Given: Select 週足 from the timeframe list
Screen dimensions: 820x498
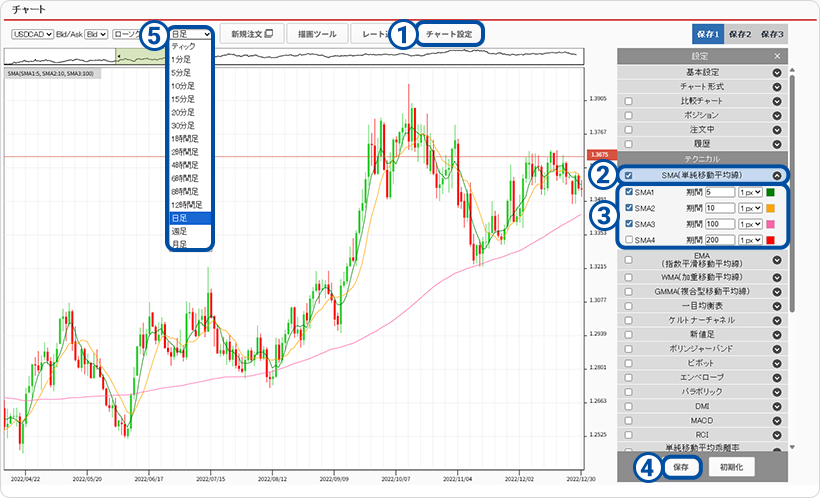Looking at the screenshot, I should coord(180,230).
